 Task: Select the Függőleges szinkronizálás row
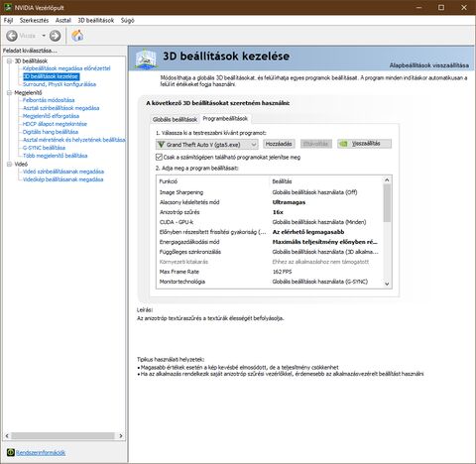coord(270,252)
